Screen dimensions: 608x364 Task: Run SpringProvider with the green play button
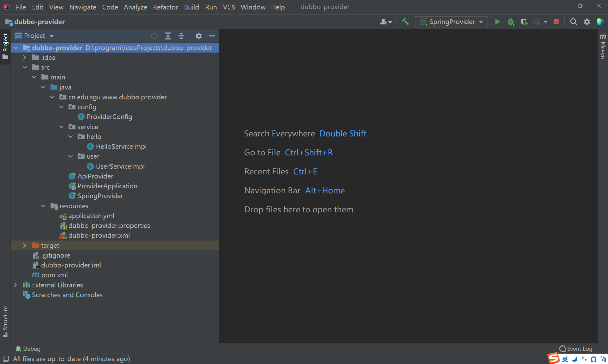click(497, 22)
